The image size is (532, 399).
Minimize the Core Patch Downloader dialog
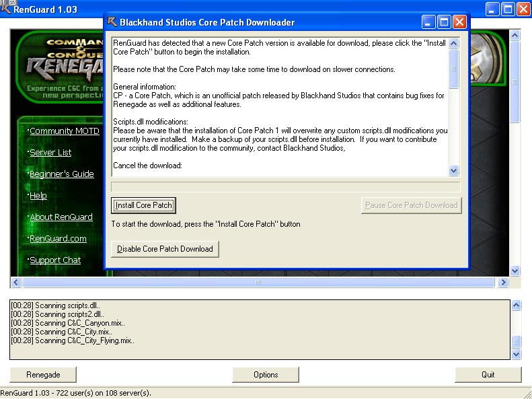click(x=428, y=22)
